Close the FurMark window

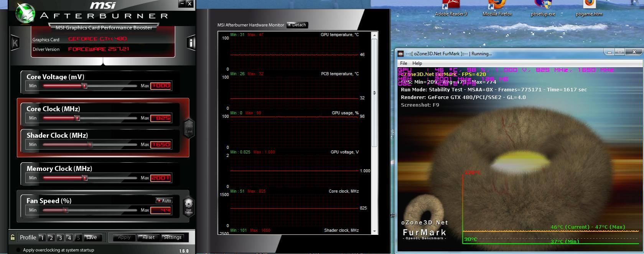634,52
